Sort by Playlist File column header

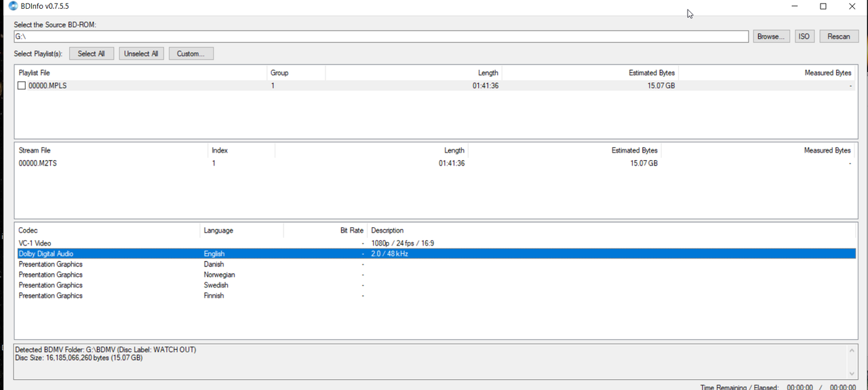click(x=141, y=73)
